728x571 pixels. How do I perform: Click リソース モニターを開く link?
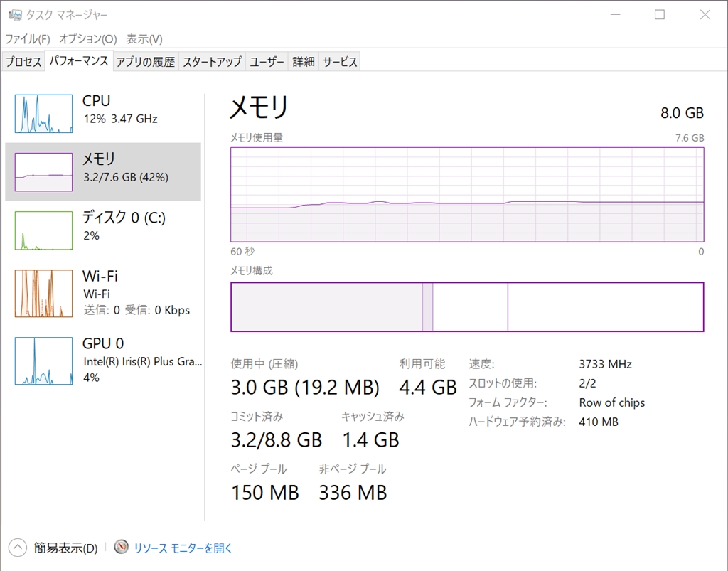(183, 548)
